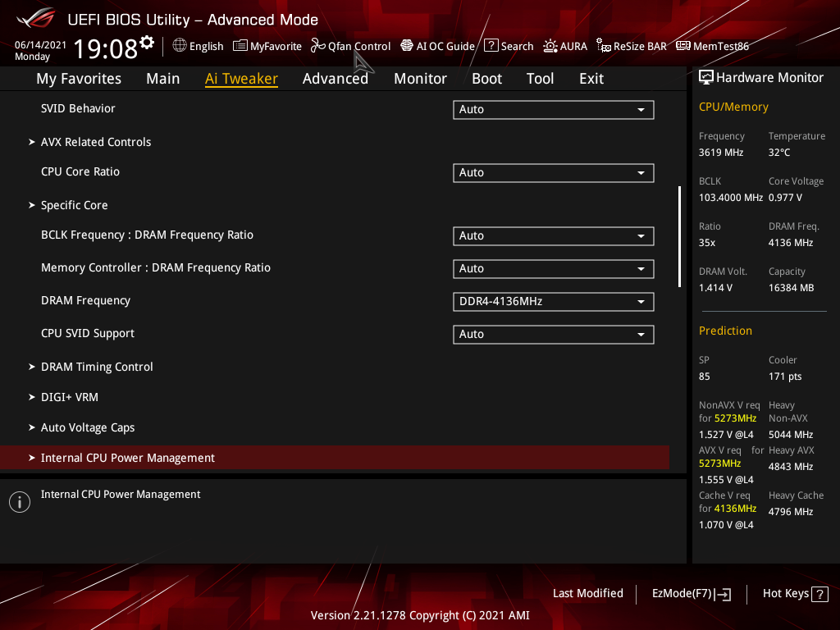The height and width of the screenshot is (630, 840).
Task: Click the 103.4000 MHz BCLK value
Action: (x=731, y=198)
